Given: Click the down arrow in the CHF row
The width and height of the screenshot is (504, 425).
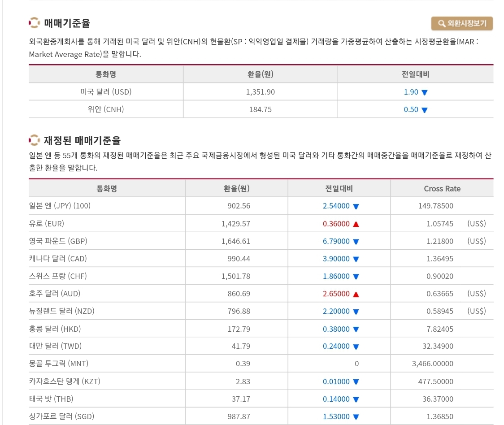Looking at the screenshot, I should coord(356,277).
